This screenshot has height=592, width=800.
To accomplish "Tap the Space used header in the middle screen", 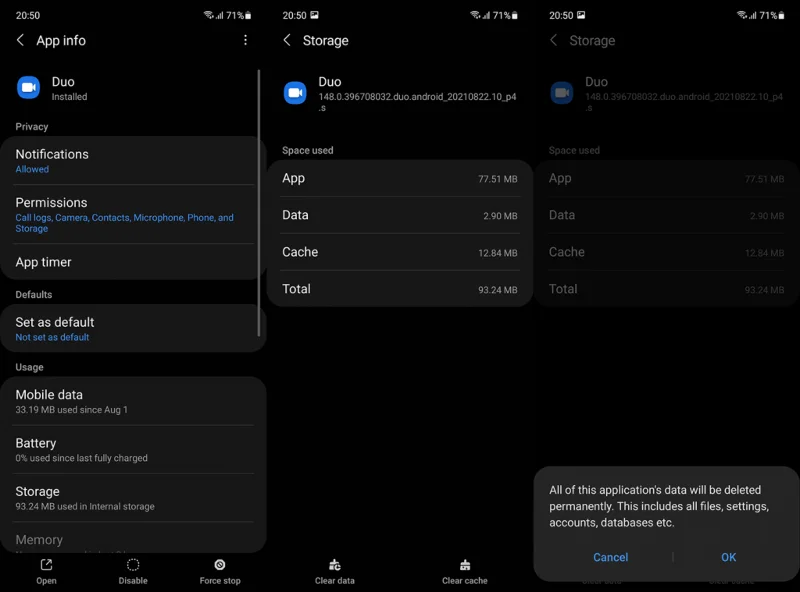I will (x=308, y=150).
